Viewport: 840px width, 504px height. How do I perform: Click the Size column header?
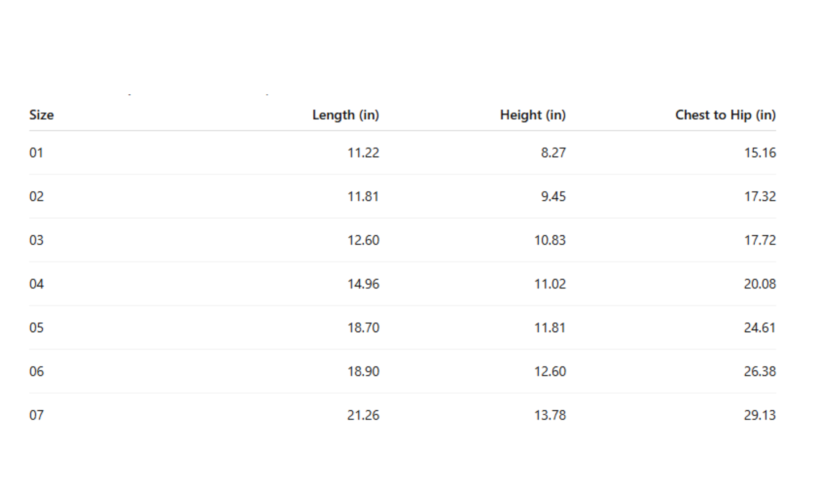coord(41,115)
